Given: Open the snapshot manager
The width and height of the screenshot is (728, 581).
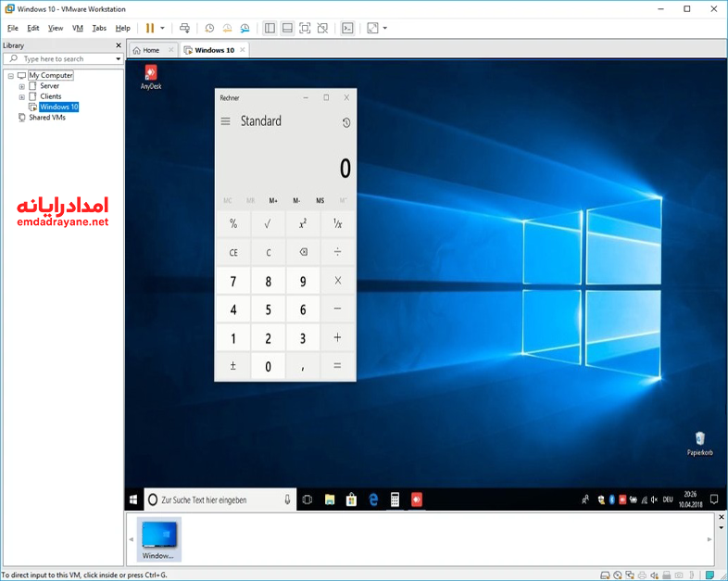Looking at the screenshot, I should coord(245,29).
